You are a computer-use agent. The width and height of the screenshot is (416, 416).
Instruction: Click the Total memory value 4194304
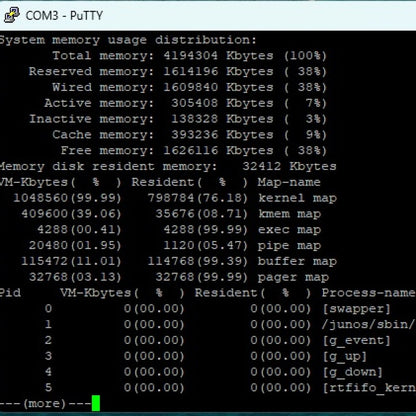click(x=191, y=55)
